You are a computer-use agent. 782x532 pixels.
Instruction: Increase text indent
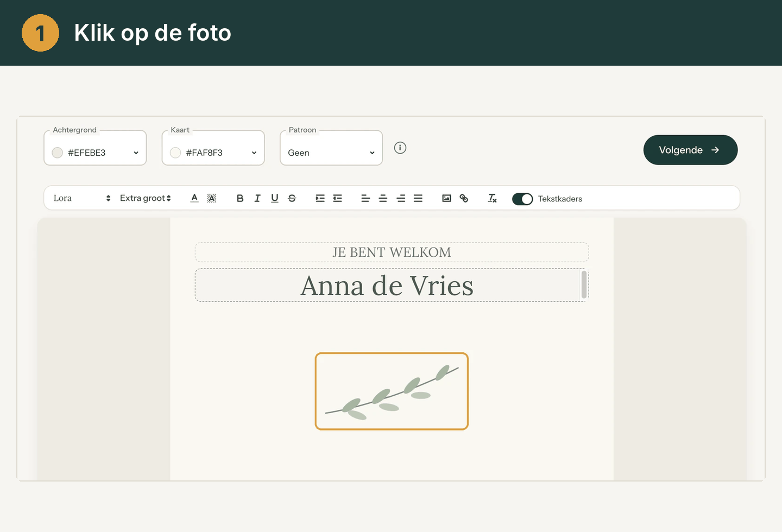(x=320, y=198)
